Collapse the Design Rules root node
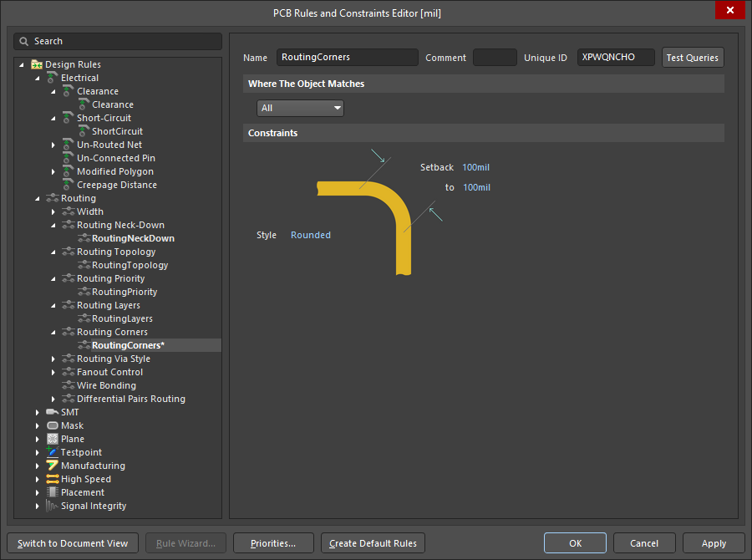 (x=21, y=64)
